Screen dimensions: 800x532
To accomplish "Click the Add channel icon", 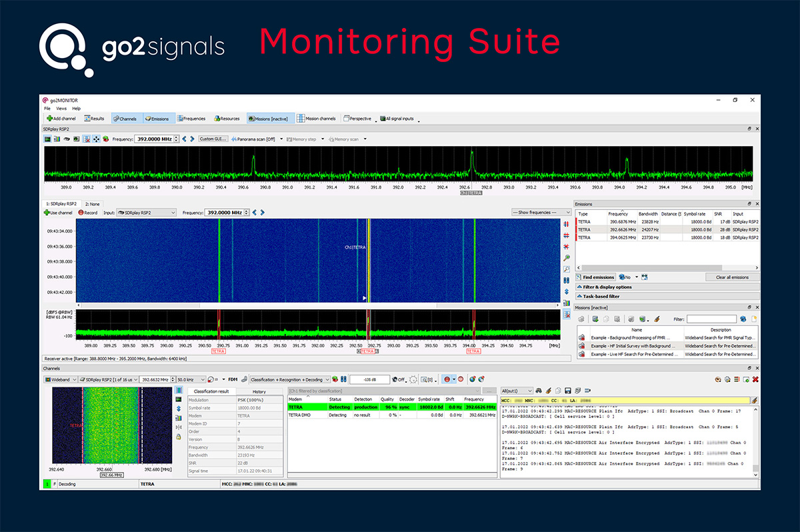I will (x=51, y=118).
